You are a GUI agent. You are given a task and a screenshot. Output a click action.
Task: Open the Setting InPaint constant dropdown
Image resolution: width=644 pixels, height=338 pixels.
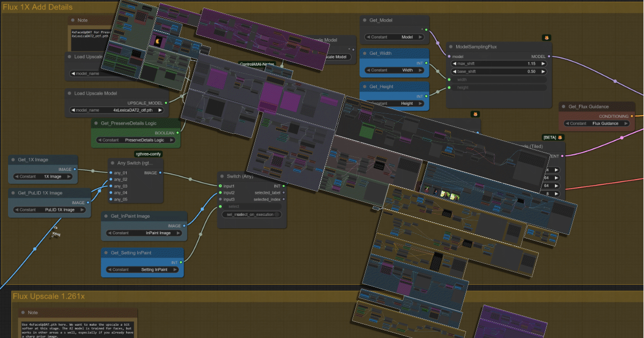click(x=142, y=269)
